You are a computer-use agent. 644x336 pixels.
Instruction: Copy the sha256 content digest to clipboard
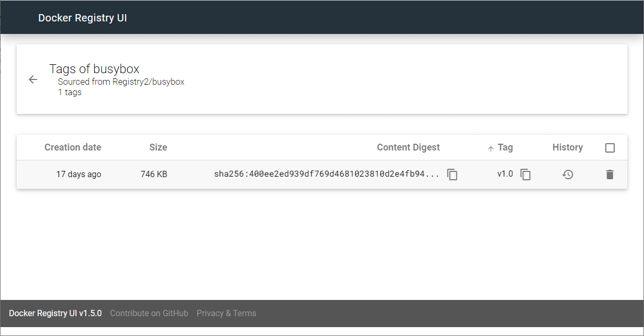click(x=453, y=175)
